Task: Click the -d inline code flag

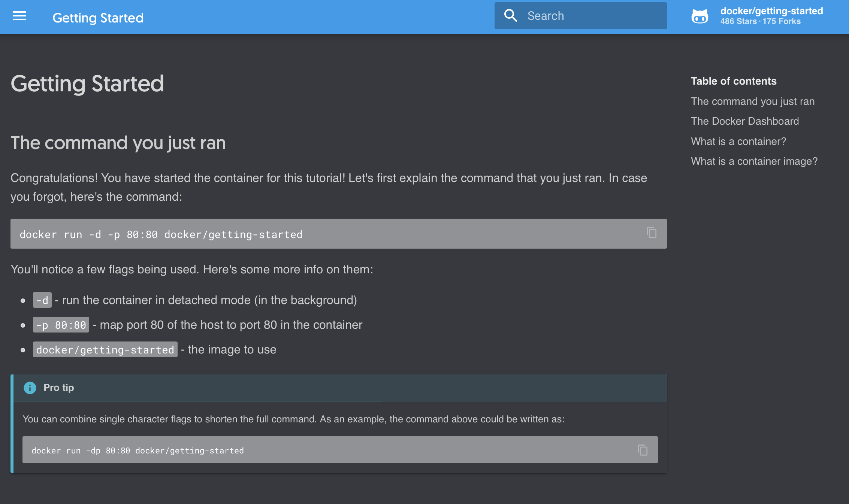Action: 42,300
